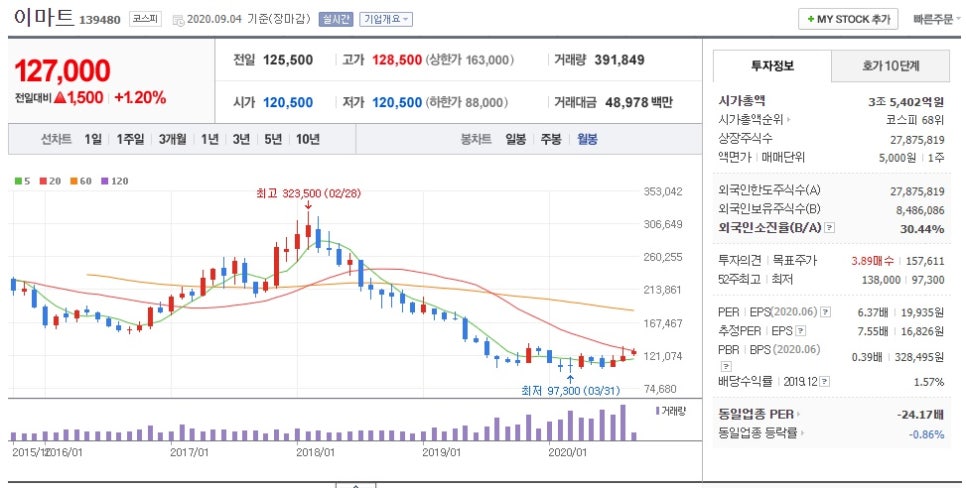Click the 고가 128,500 value

tap(397, 60)
